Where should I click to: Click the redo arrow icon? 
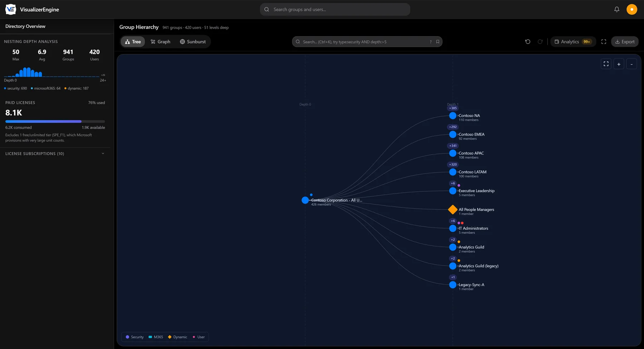tap(540, 42)
